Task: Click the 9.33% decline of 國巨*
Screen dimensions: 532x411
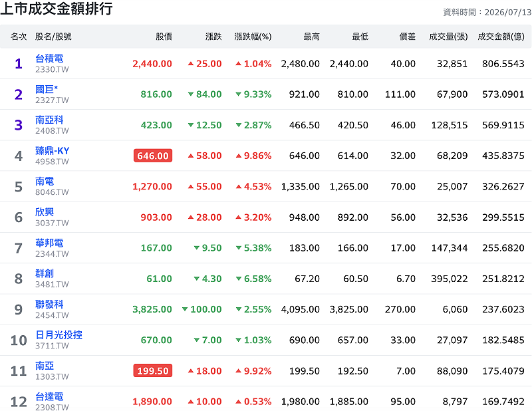Action: click(x=253, y=94)
